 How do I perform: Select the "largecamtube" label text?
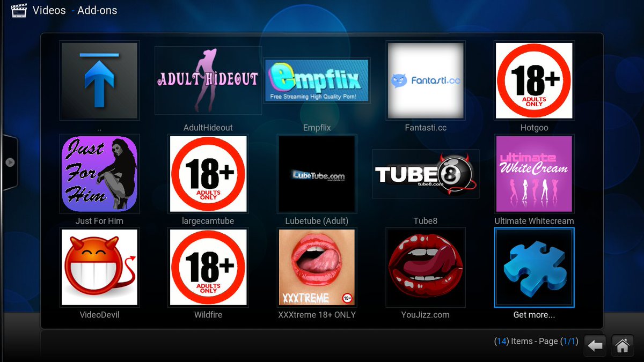click(208, 221)
